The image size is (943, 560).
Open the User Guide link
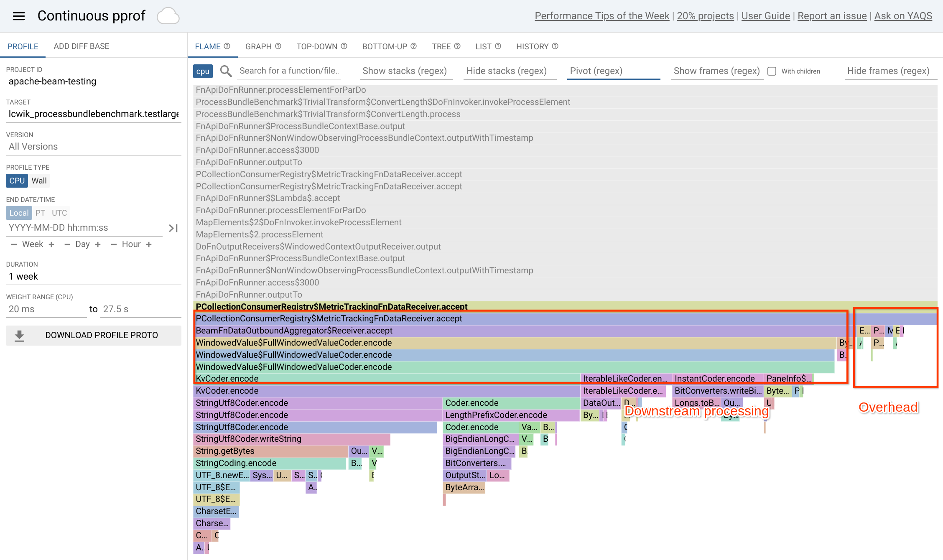(x=765, y=16)
